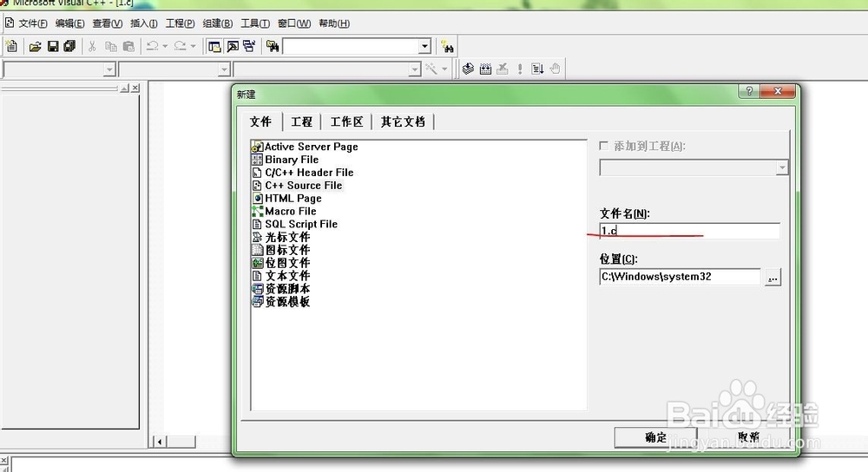
Task: Click the WizardBar wand action icon
Action: 431,69
